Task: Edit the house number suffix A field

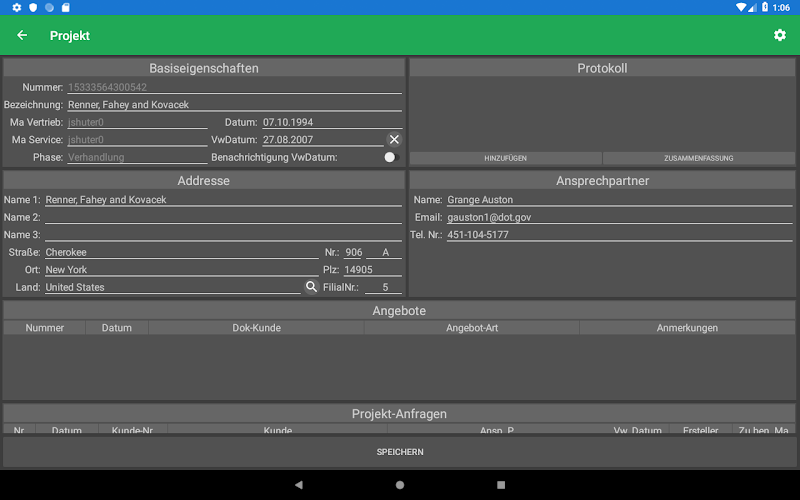Action: click(384, 252)
